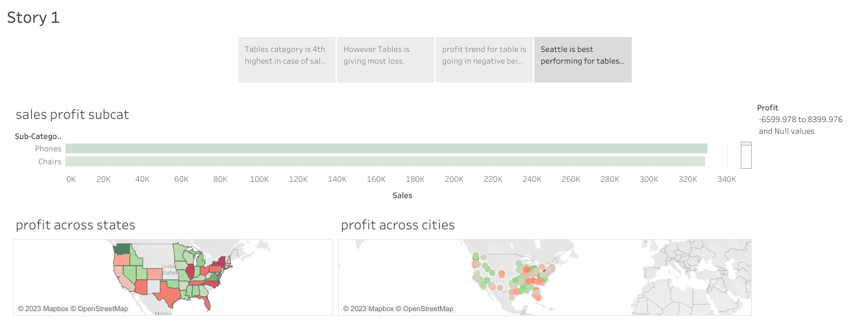Select the Phones sub-category label
Image resolution: width=868 pixels, height=328 pixels.
[49, 149]
